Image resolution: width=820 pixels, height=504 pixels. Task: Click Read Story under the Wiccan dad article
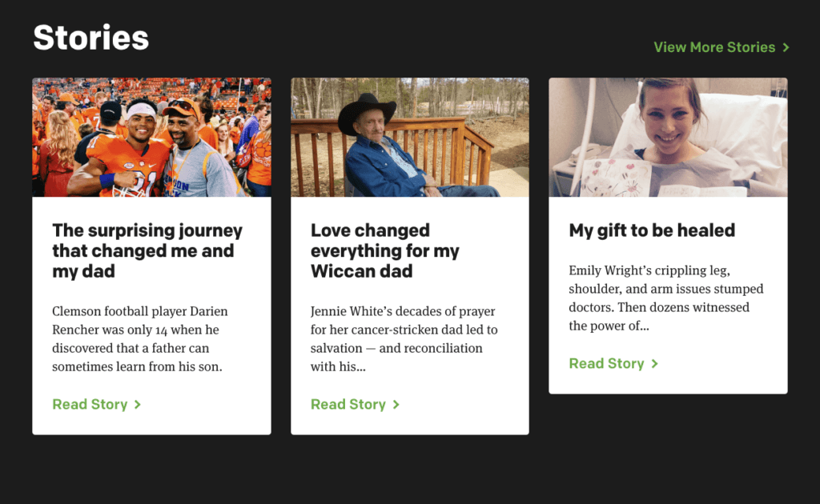348,404
